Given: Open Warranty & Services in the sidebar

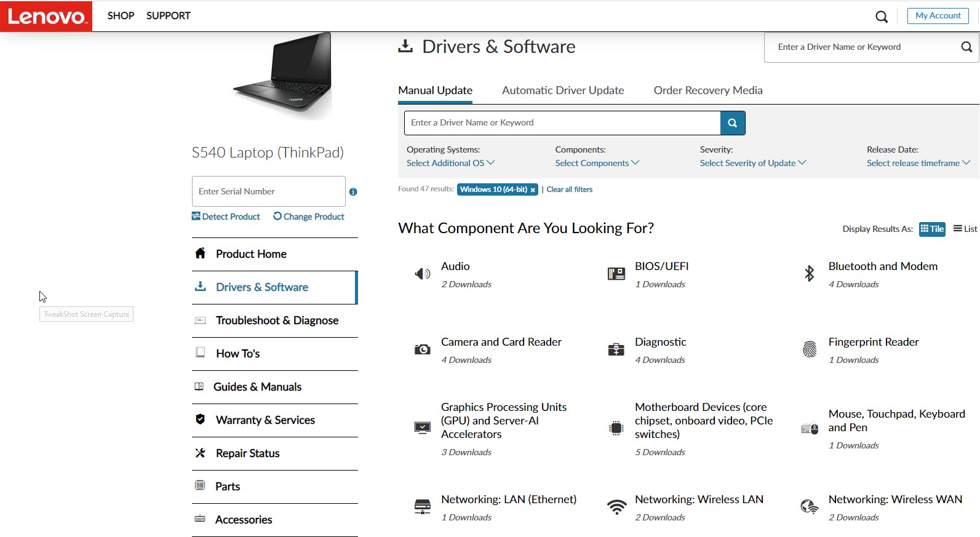Looking at the screenshot, I should (x=265, y=420).
